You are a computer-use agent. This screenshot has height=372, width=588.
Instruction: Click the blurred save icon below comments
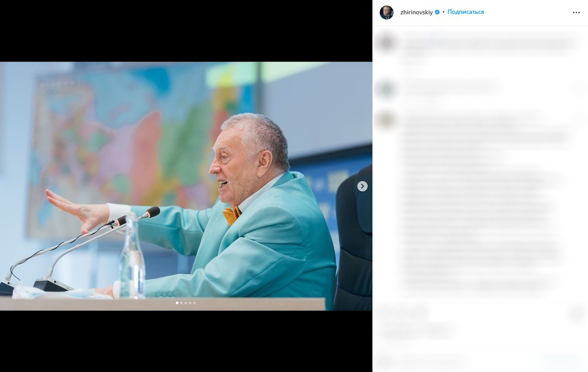point(578,314)
